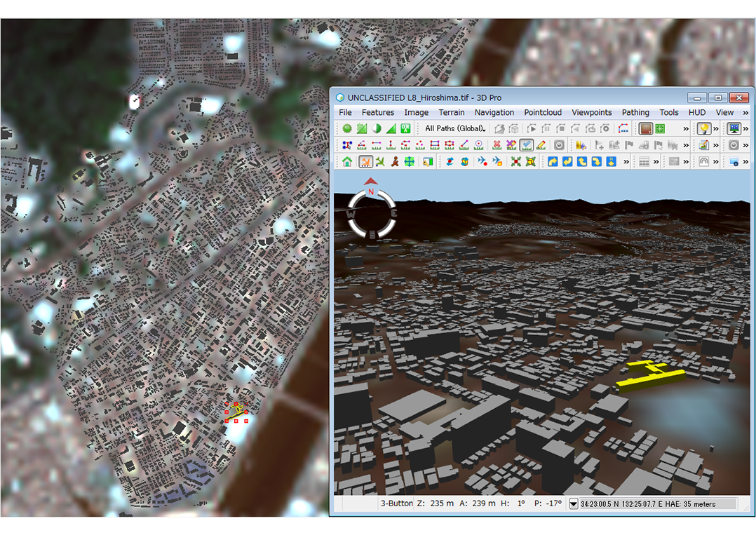Click the target record icon on the paths toolbar

click(x=605, y=127)
